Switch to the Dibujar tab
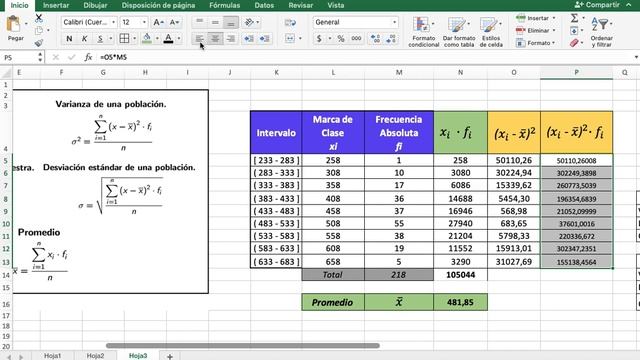The image size is (640, 360). click(x=95, y=5)
